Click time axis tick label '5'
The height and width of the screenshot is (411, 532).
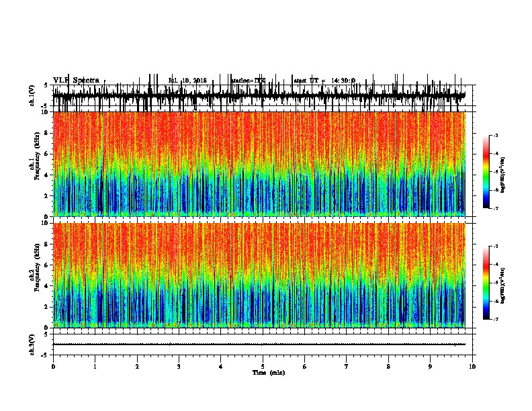pyautogui.click(x=263, y=367)
